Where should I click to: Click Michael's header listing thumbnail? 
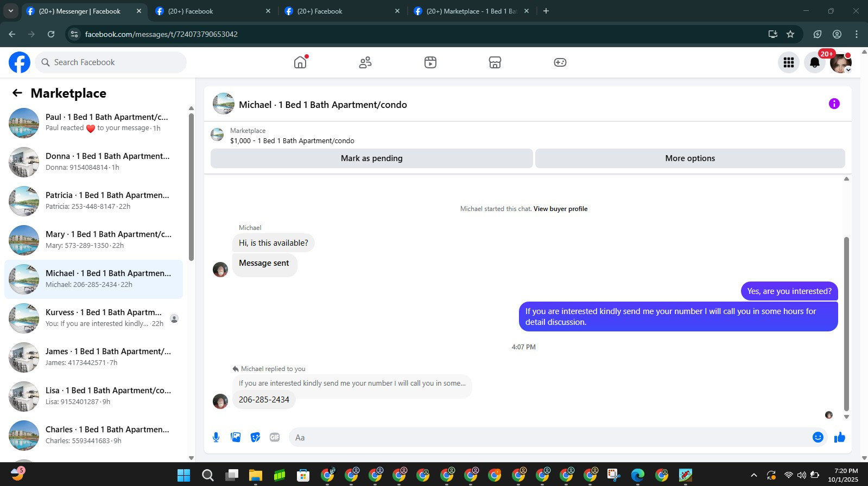(x=223, y=104)
